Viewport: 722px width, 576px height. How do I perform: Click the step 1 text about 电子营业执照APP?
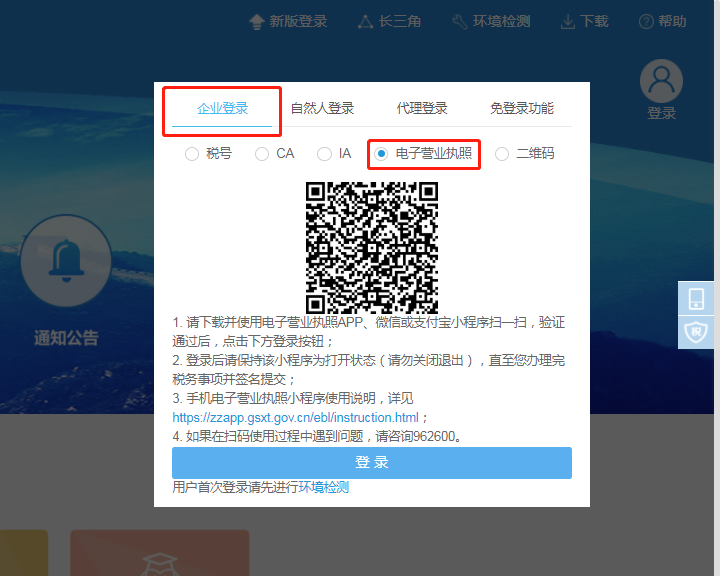point(368,332)
